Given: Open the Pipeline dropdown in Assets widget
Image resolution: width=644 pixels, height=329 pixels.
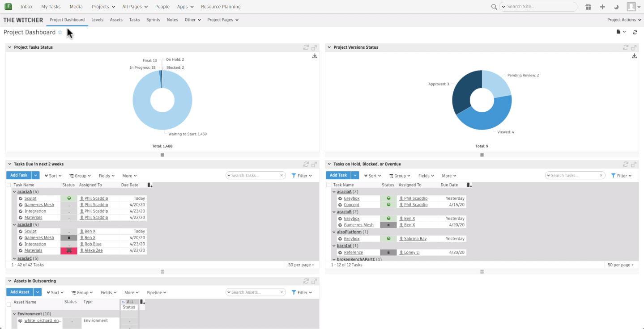Looking at the screenshot, I should point(157,292).
